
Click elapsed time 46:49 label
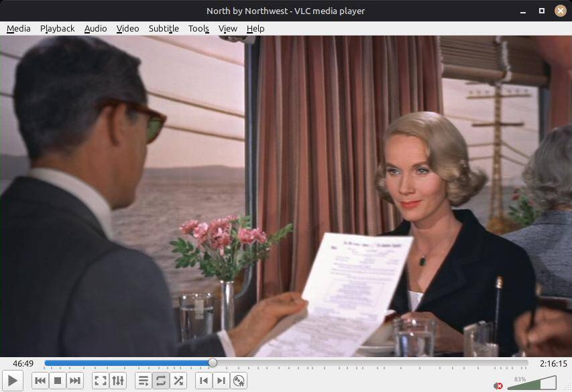[23, 364]
